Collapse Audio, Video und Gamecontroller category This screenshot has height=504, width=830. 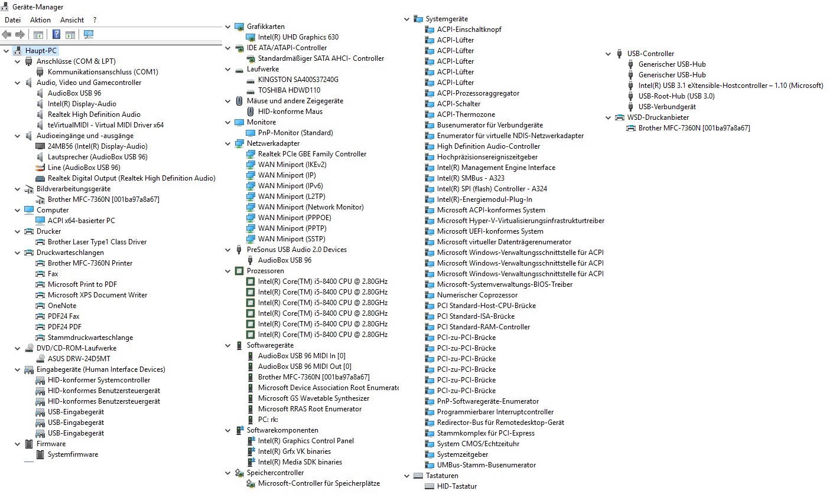pos(18,83)
